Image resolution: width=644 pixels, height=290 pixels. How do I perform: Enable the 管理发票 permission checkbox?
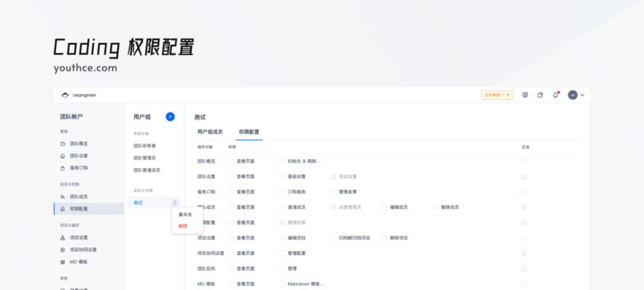[x=333, y=192]
